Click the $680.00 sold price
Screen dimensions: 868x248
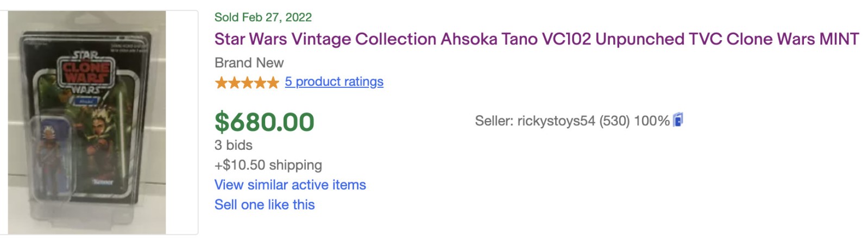click(265, 122)
